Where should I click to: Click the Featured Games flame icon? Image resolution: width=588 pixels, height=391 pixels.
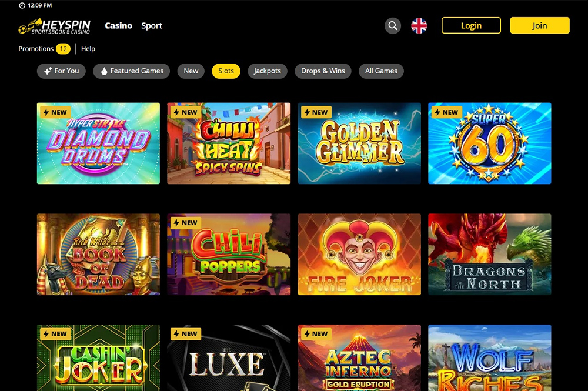click(104, 71)
